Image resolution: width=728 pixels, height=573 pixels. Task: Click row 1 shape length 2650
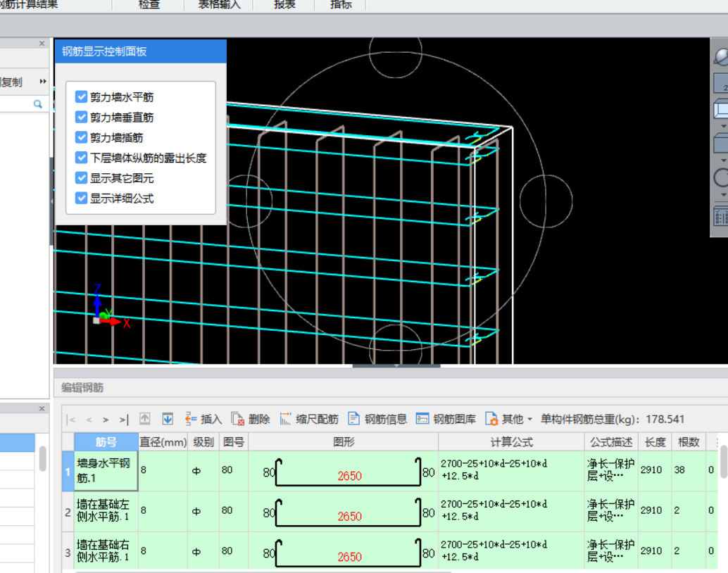point(349,476)
